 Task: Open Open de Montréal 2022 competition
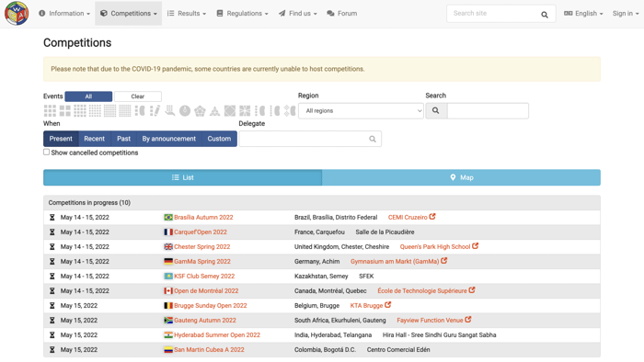[206, 291]
